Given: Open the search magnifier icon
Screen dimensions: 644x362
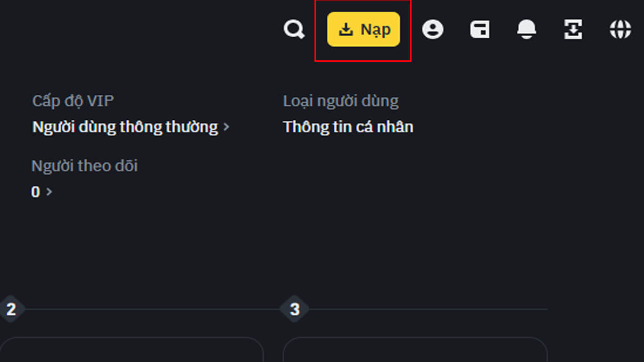Looking at the screenshot, I should pos(294,29).
